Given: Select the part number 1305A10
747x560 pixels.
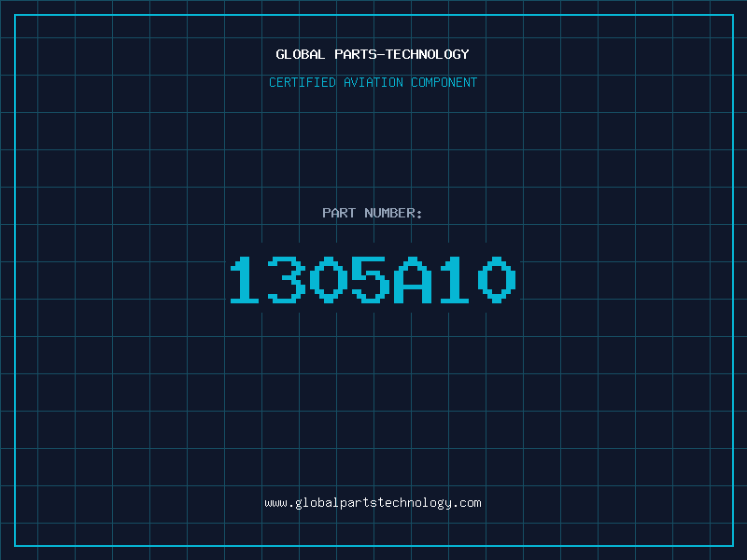Looking at the screenshot, I should [373, 280].
